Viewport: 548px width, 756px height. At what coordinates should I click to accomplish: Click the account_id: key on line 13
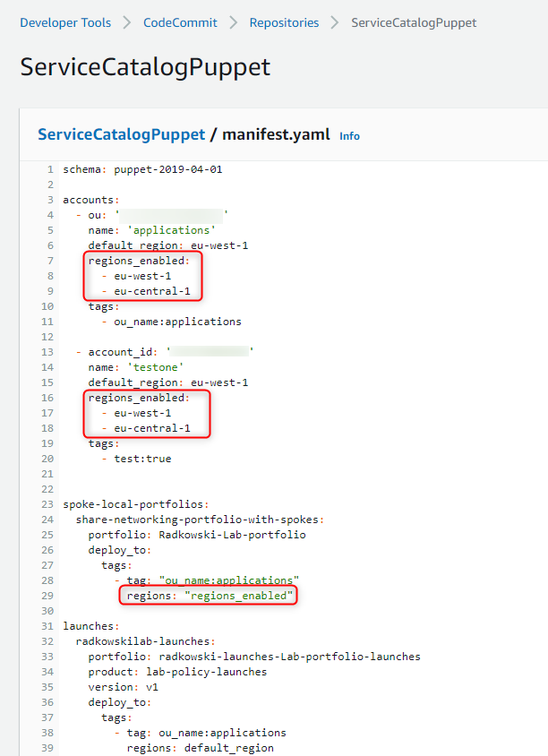123,352
